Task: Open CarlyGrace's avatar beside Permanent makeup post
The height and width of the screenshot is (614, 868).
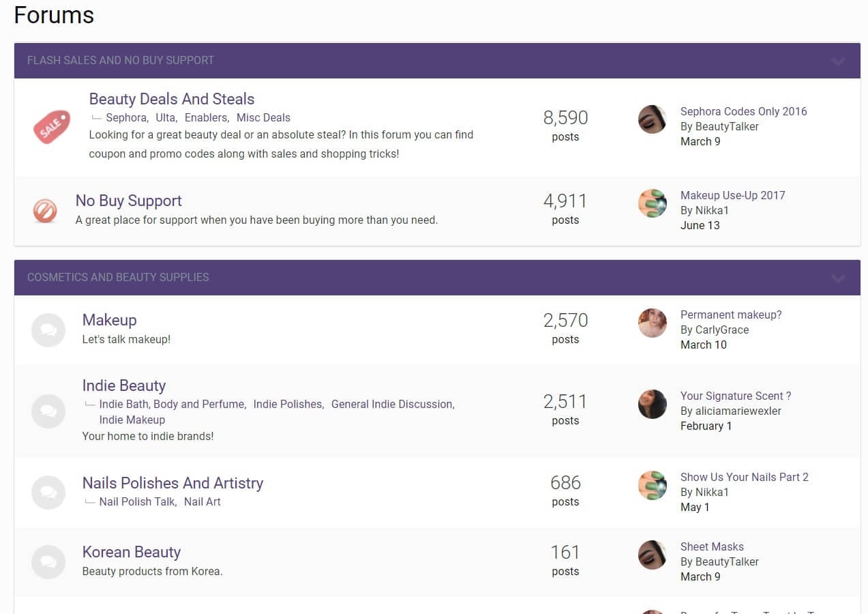Action: click(652, 323)
